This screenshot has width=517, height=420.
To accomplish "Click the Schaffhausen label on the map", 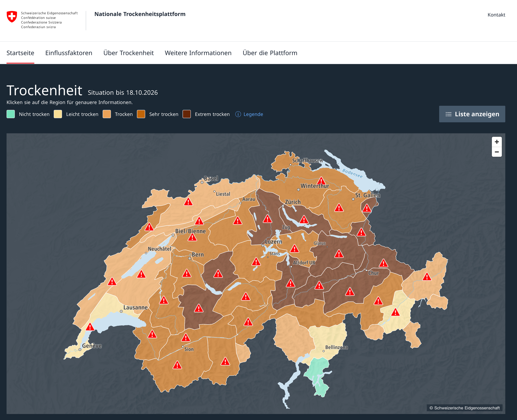I will point(307,161).
